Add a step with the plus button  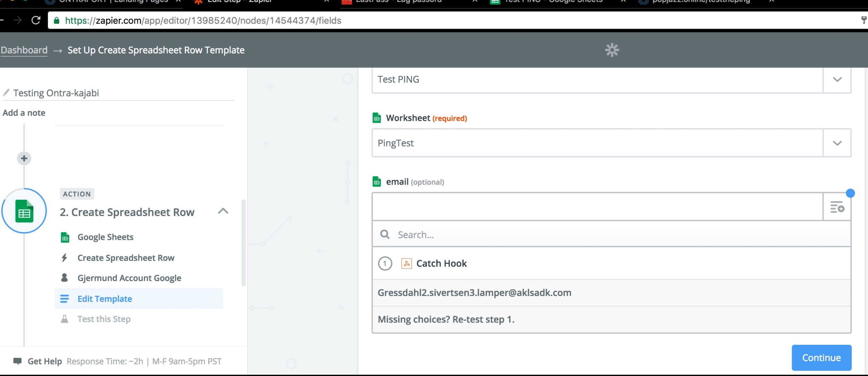pos(24,158)
